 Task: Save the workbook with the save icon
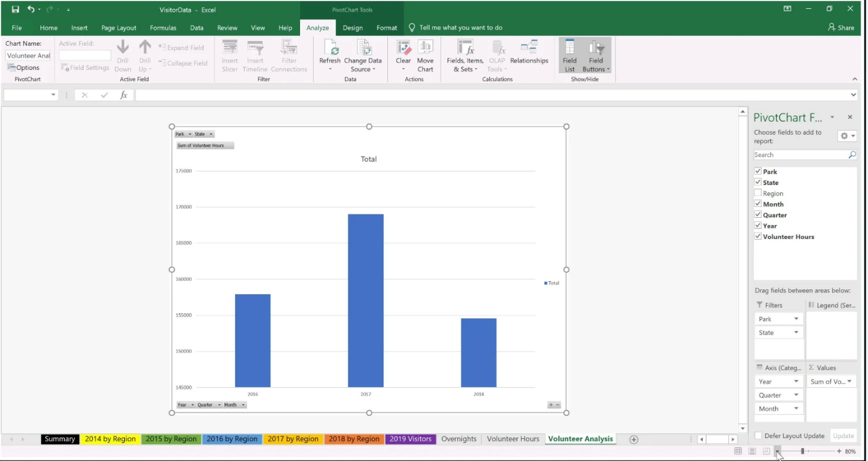click(16, 9)
